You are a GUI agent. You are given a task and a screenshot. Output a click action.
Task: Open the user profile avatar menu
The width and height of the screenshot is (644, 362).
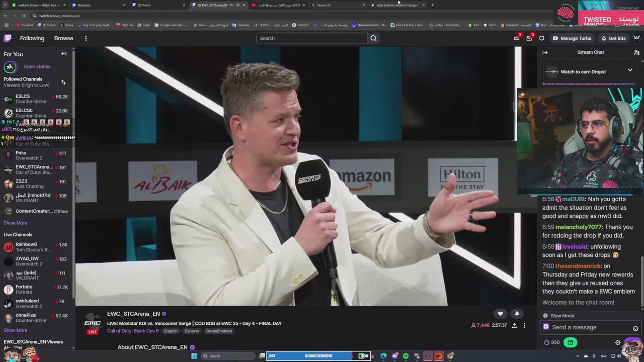click(x=636, y=38)
